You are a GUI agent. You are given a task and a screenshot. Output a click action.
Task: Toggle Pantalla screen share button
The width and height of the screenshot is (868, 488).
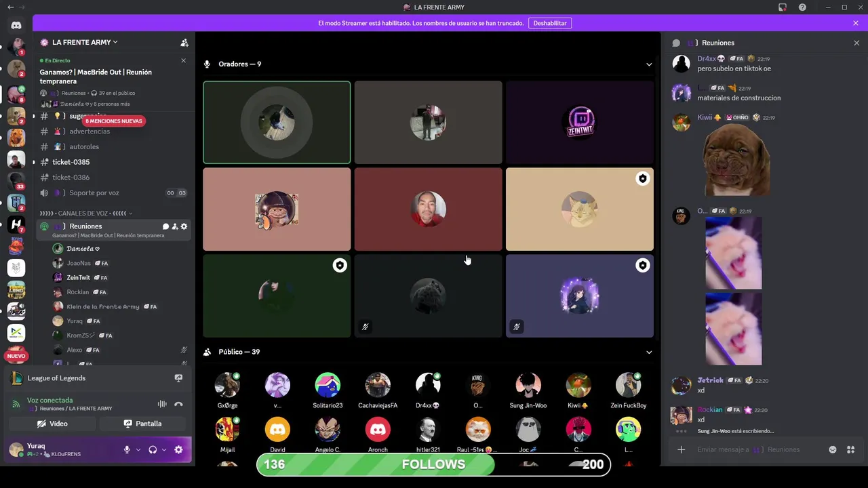(x=142, y=424)
